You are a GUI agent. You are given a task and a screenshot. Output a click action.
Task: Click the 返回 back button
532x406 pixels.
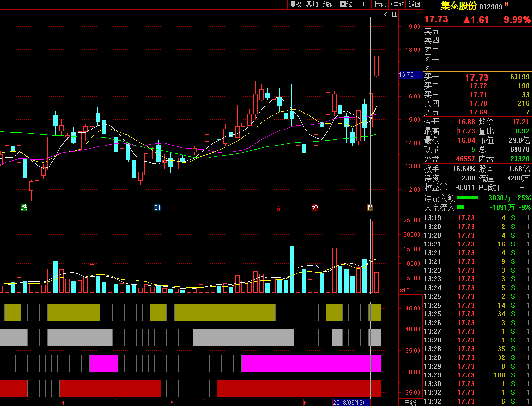click(x=415, y=4)
